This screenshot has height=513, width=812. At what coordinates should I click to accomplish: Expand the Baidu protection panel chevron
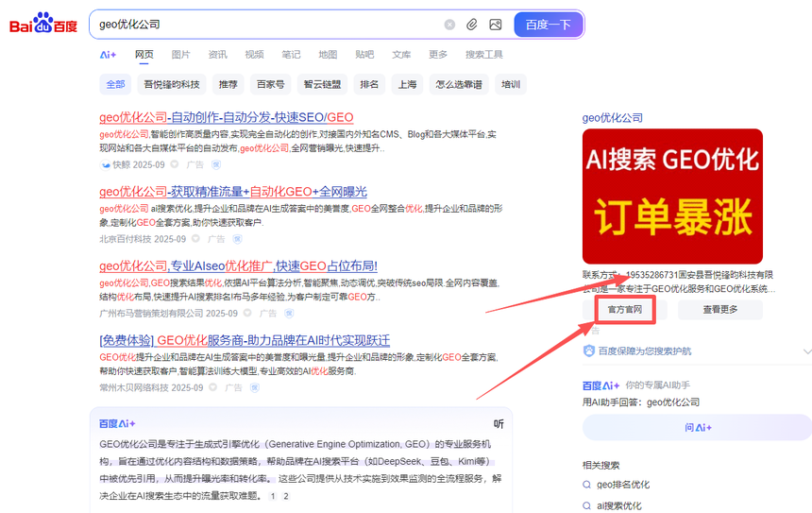[x=805, y=351]
